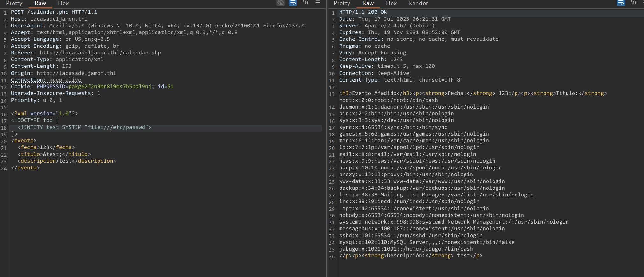This screenshot has width=644, height=277.
Task: Click the sync:x:4:65534 passwd entry
Action: point(393,127)
